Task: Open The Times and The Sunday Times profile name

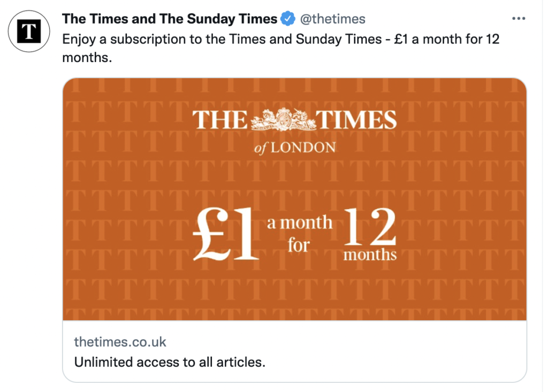Action: point(170,19)
